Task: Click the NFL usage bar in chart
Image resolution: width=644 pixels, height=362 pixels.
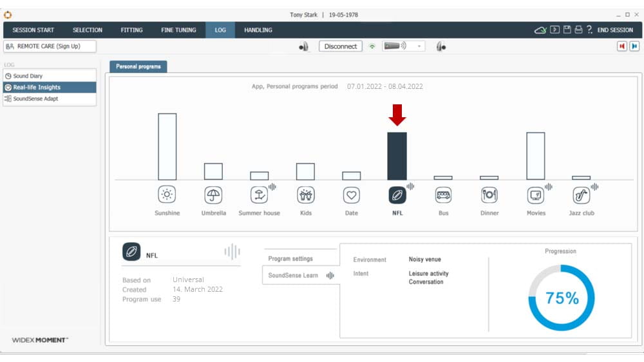Action: pos(397,156)
